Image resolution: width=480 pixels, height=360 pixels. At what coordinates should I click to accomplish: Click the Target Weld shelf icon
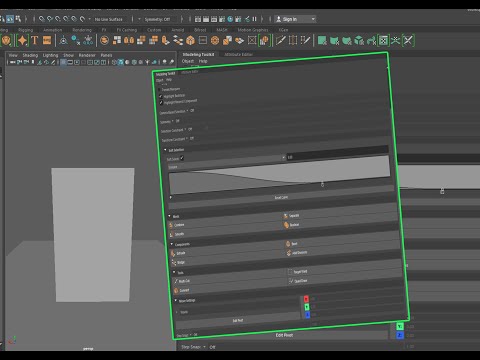293,41
